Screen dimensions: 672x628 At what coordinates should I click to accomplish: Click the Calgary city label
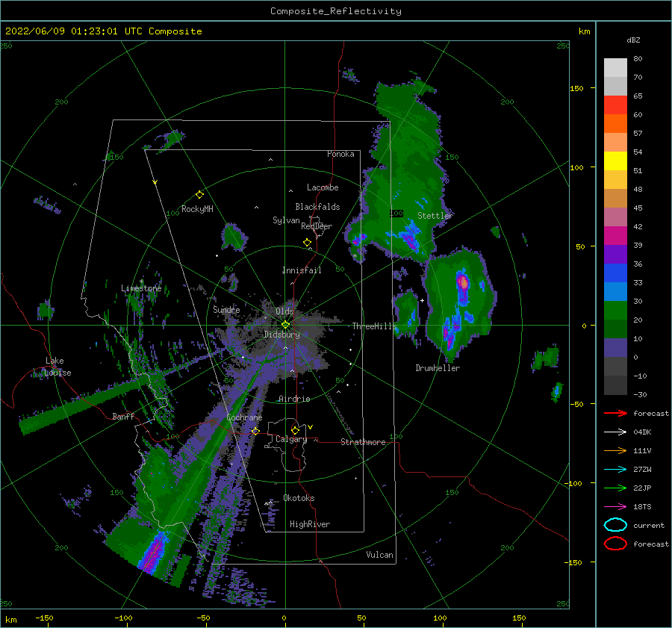(291, 439)
